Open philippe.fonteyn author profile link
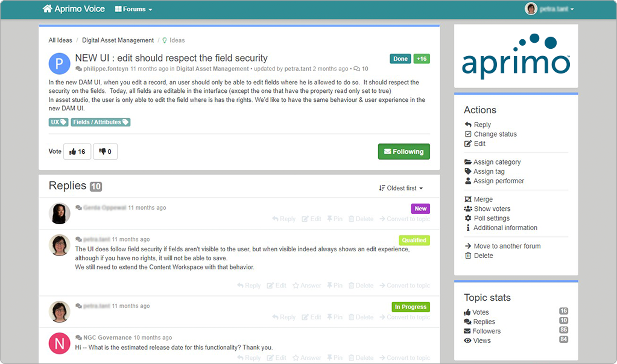 (106, 69)
